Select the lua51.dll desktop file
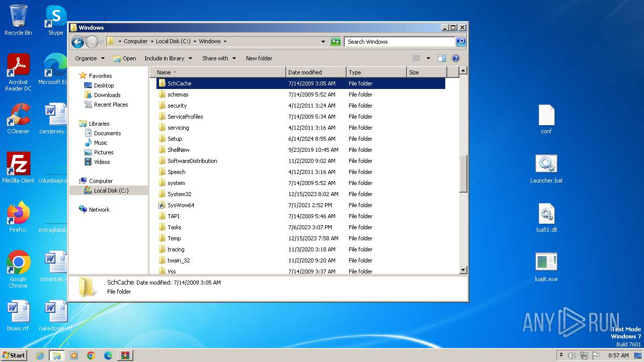This screenshot has height=362, width=644. (546, 218)
